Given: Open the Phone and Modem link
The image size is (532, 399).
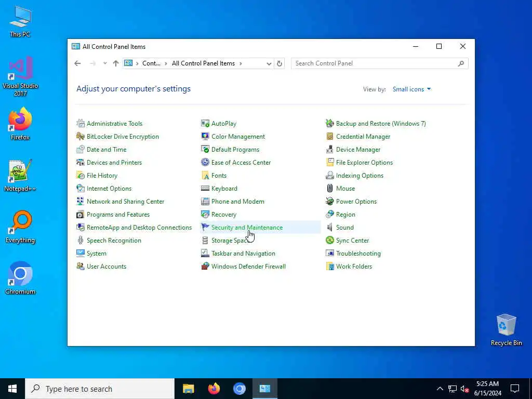Looking at the screenshot, I should tap(237, 202).
